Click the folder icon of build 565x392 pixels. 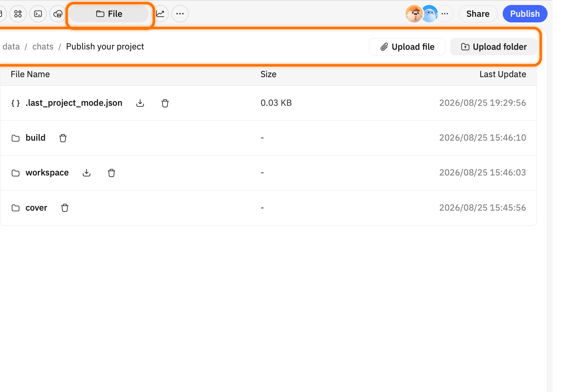(16, 138)
